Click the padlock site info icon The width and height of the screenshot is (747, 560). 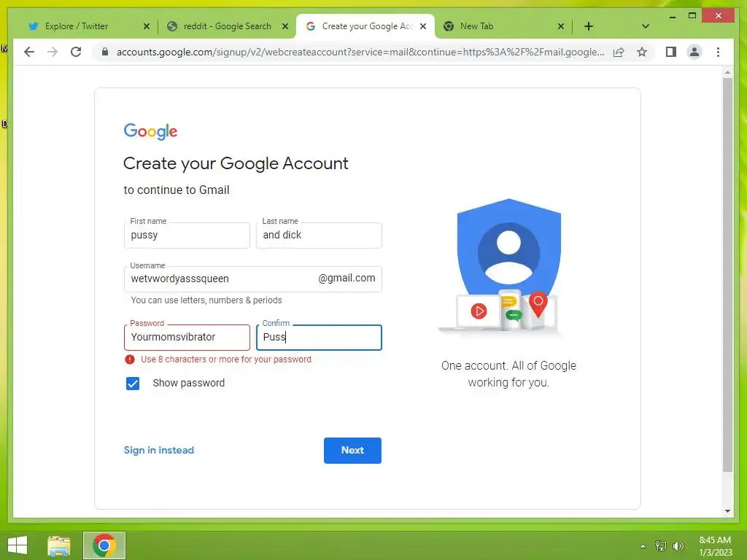click(x=105, y=52)
